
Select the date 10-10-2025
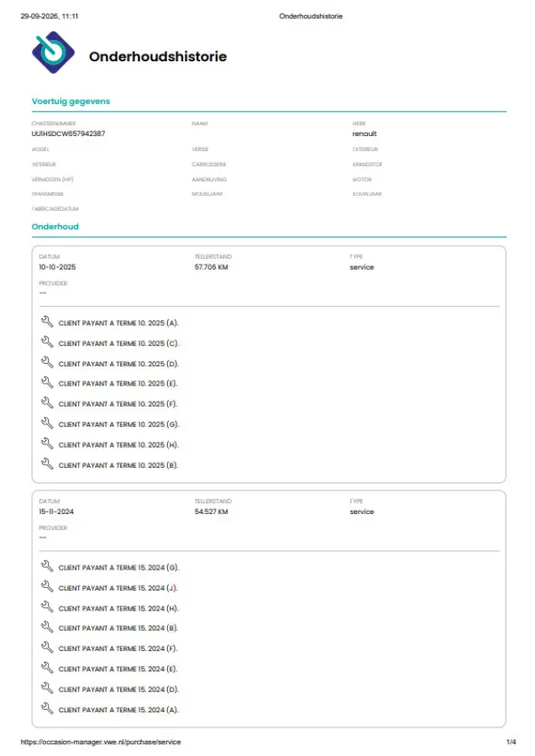point(57,267)
